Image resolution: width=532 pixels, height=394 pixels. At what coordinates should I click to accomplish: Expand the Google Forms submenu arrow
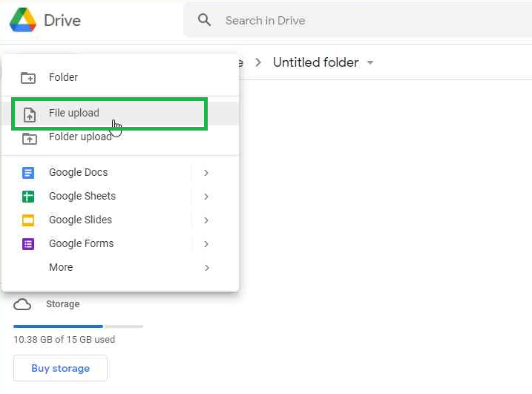pos(206,244)
